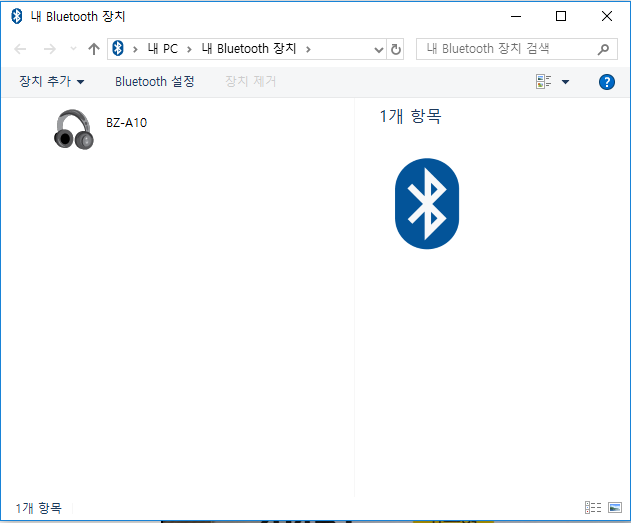This screenshot has height=523, width=631.
Task: Go back with the back arrow
Action: [x=20, y=49]
